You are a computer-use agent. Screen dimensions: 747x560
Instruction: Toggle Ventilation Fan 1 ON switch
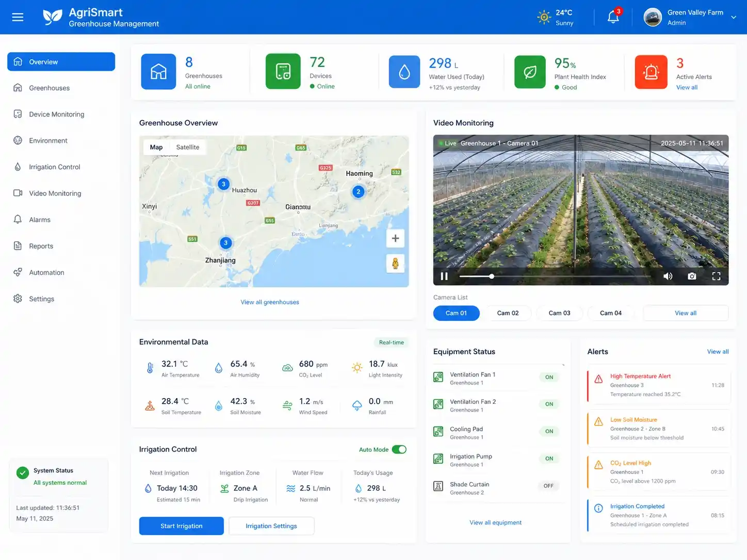tap(549, 377)
